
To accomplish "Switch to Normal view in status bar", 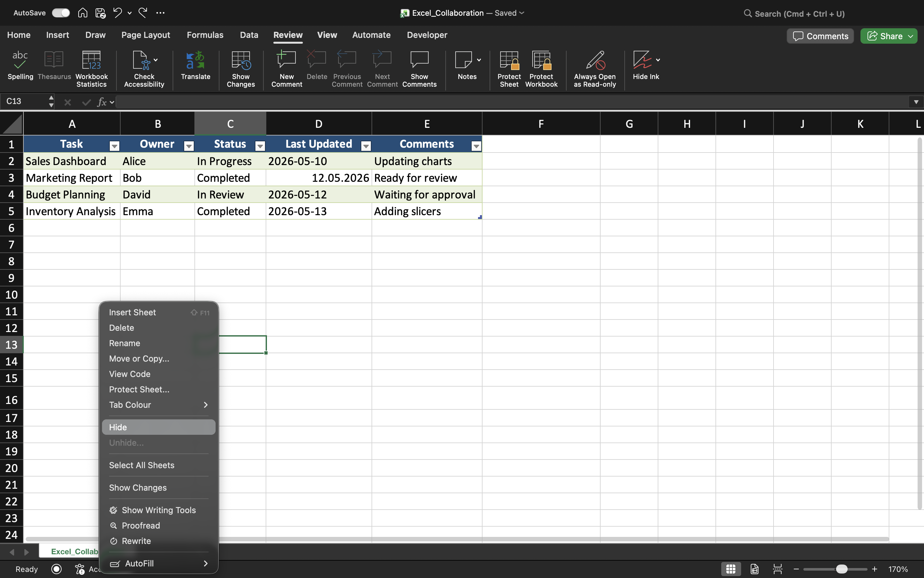I will 731,569.
